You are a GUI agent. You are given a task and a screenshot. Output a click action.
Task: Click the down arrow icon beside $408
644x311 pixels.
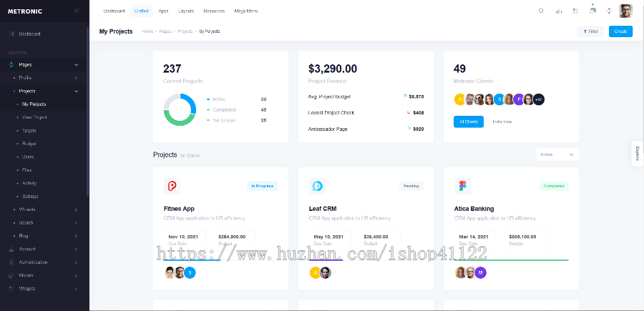click(x=409, y=112)
